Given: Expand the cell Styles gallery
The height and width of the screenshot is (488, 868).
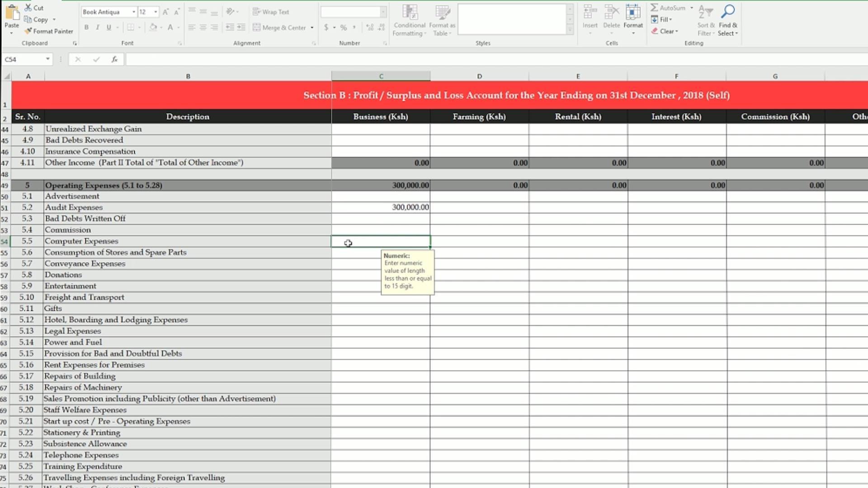Looking at the screenshot, I should (x=570, y=30).
